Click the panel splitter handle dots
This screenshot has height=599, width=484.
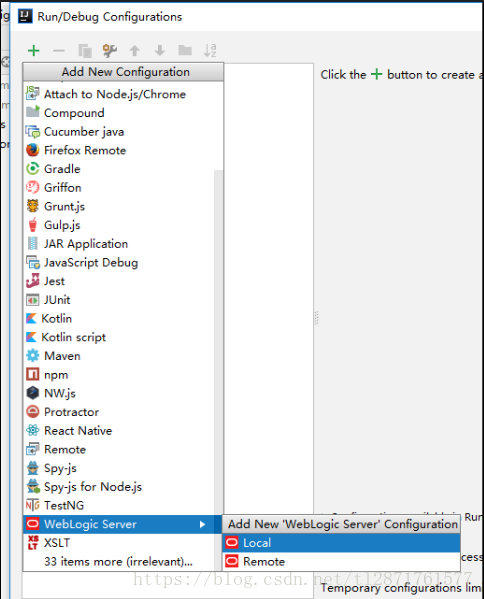pos(316,318)
